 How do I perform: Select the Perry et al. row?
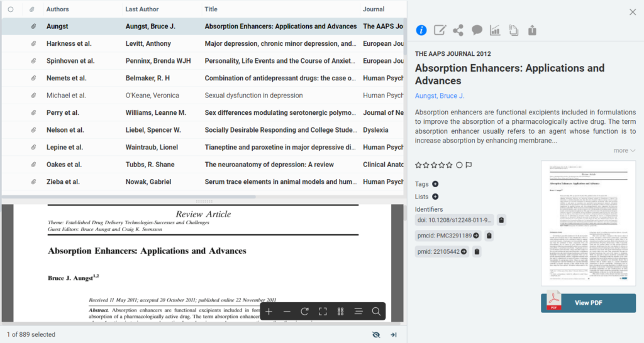203,112
